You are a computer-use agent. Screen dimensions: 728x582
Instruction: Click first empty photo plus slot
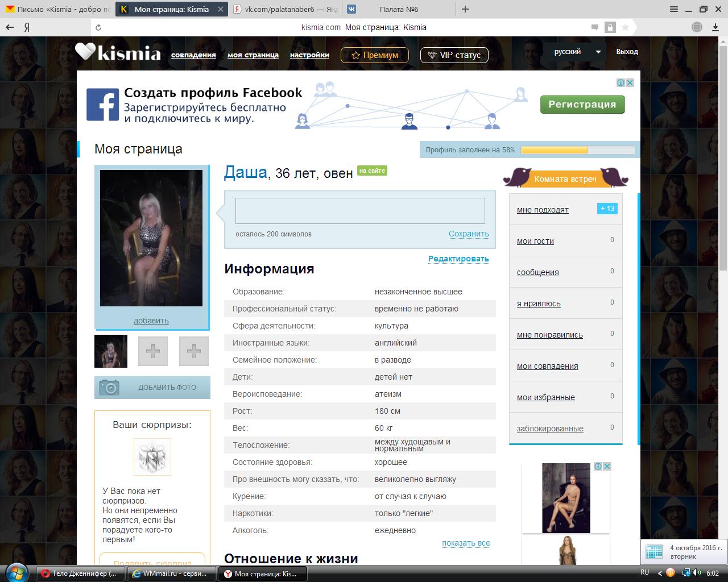(153, 351)
